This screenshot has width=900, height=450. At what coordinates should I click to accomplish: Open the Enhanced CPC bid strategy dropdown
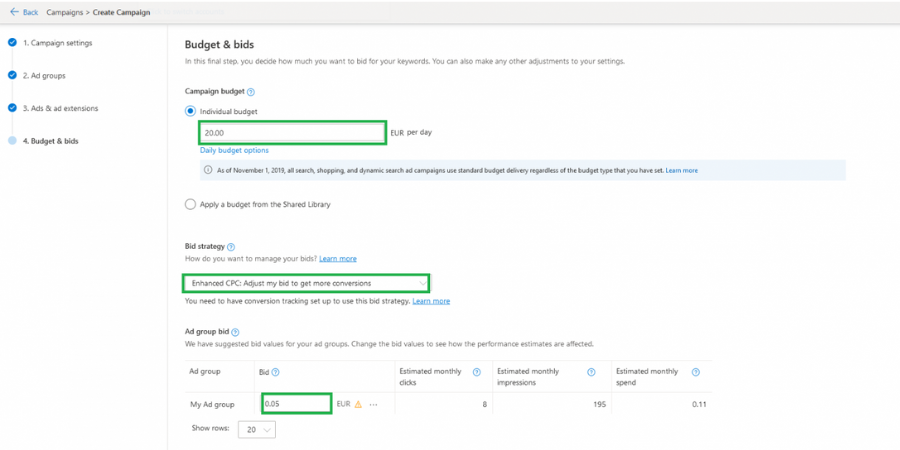(305, 283)
